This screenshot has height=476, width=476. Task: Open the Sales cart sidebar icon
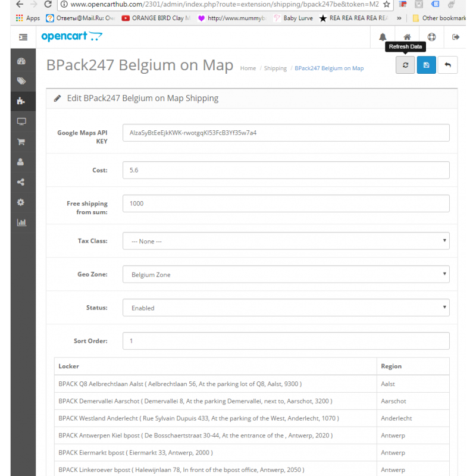(21, 142)
